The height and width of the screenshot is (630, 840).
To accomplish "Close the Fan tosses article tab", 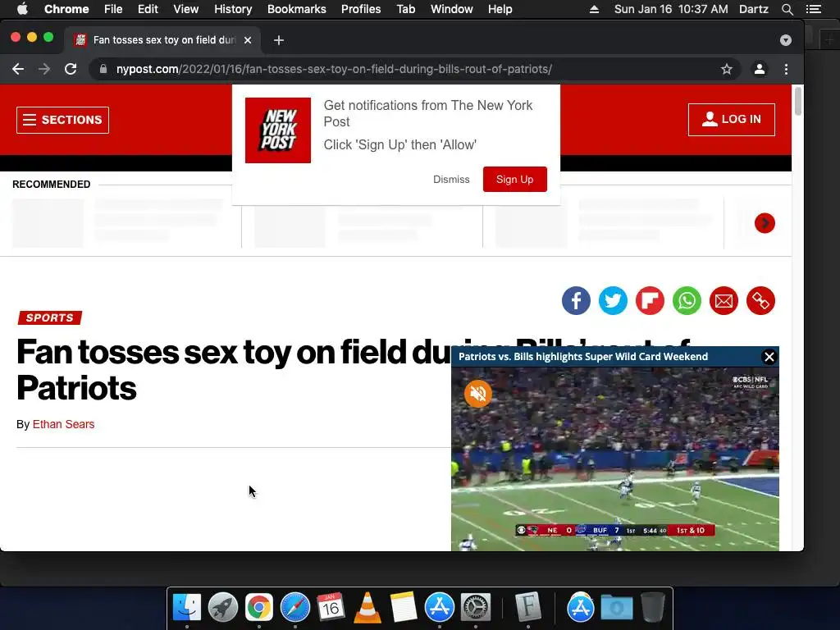I will [x=248, y=40].
